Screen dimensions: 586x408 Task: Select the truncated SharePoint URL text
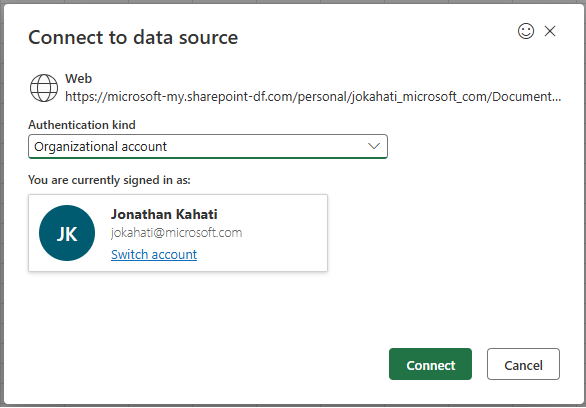(313, 97)
